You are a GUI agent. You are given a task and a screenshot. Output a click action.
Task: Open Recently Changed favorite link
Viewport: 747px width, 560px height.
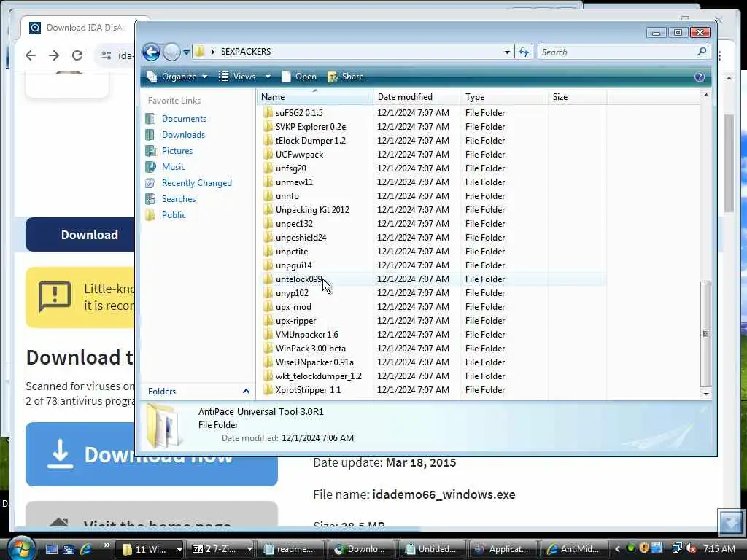pos(197,183)
